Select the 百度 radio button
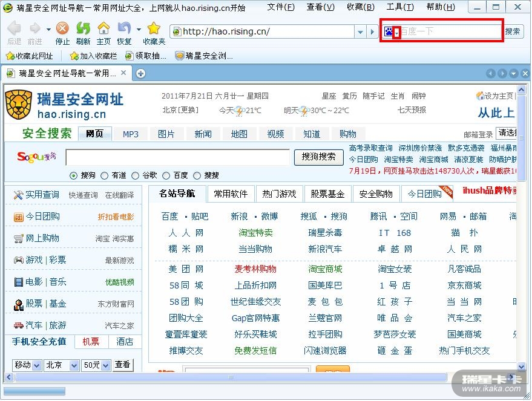 166,175
